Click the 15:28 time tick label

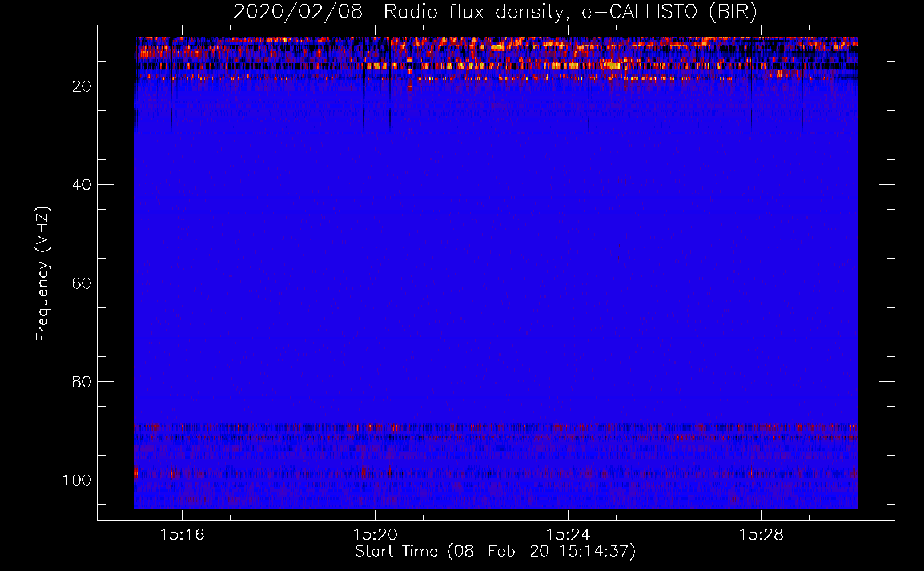tap(761, 534)
